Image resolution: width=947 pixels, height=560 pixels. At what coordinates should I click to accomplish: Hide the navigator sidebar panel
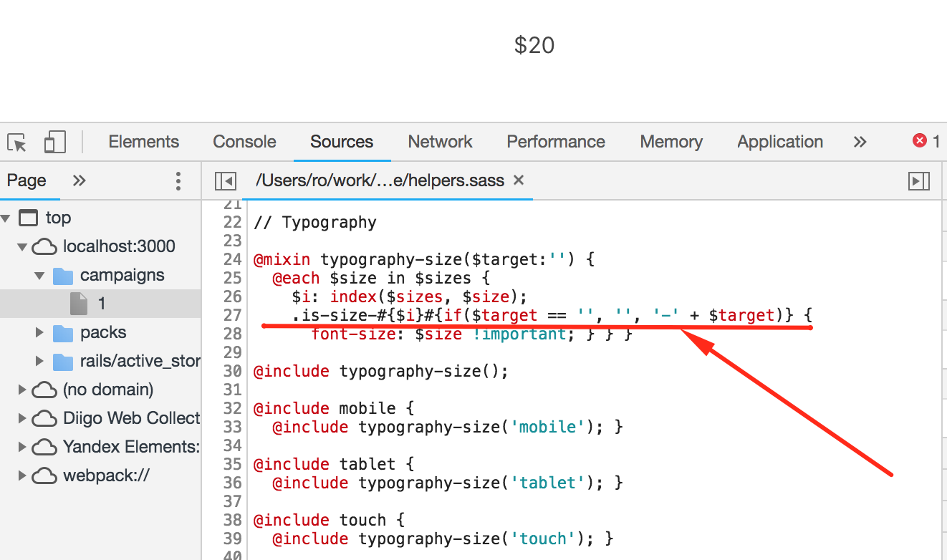226,181
